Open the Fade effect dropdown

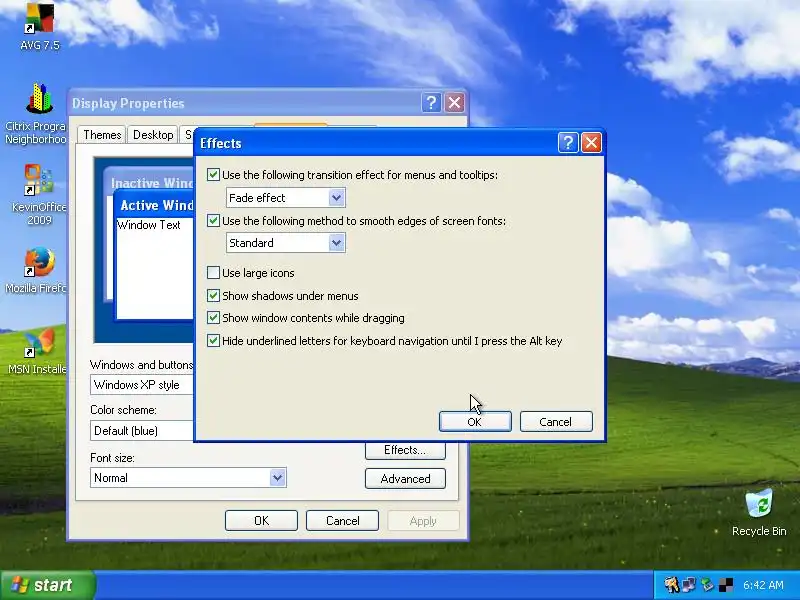[x=285, y=198]
